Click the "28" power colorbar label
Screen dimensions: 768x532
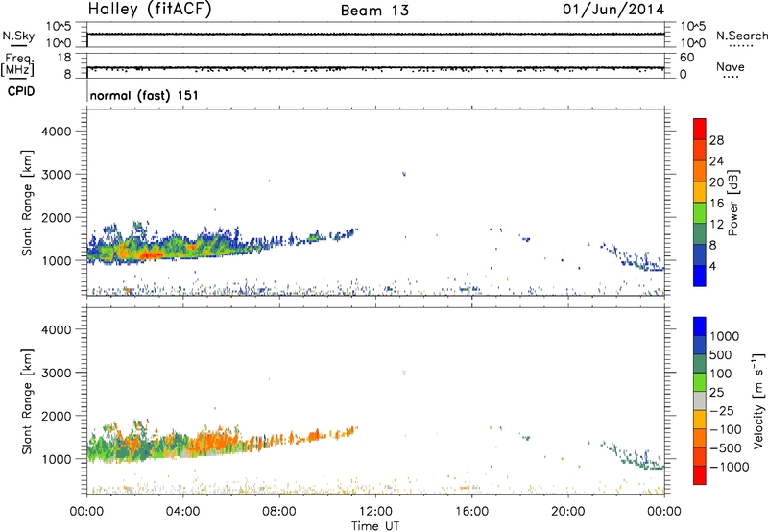point(716,140)
